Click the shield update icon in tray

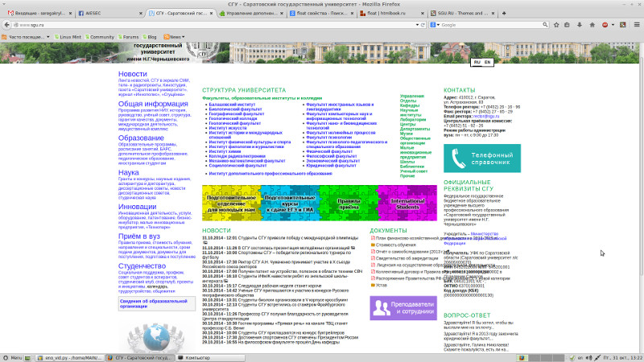point(572,358)
